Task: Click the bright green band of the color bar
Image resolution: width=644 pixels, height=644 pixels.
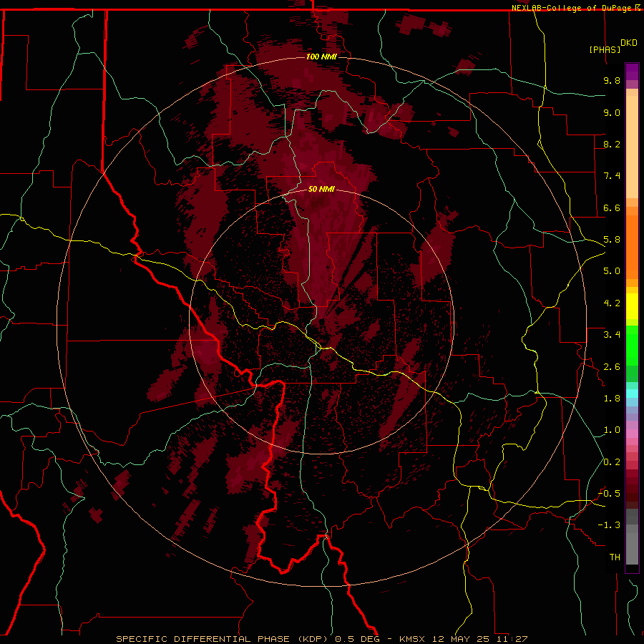Action: pyautogui.click(x=632, y=346)
